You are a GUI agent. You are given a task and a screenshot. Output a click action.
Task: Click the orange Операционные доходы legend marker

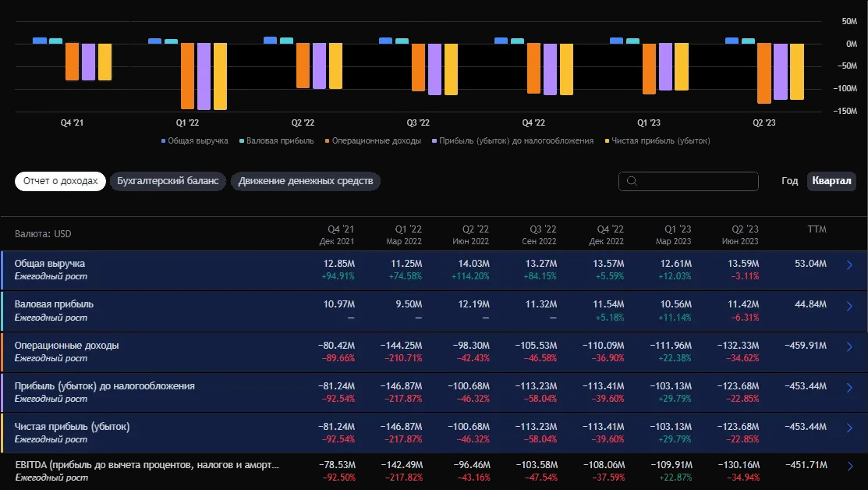328,141
